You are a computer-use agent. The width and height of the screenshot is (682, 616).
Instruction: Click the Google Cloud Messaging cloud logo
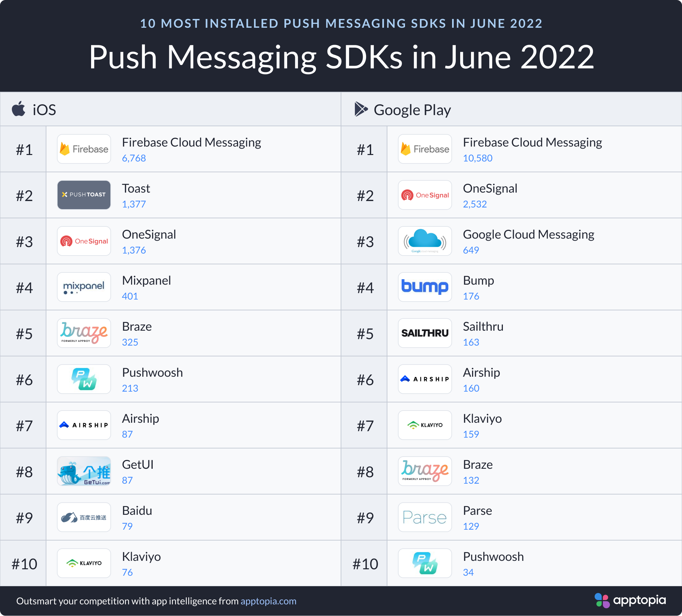pyautogui.click(x=425, y=241)
